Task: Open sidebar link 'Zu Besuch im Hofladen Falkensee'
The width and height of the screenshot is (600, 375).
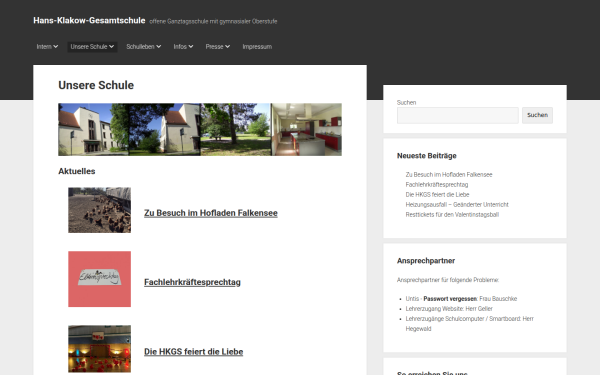Action: (x=449, y=174)
